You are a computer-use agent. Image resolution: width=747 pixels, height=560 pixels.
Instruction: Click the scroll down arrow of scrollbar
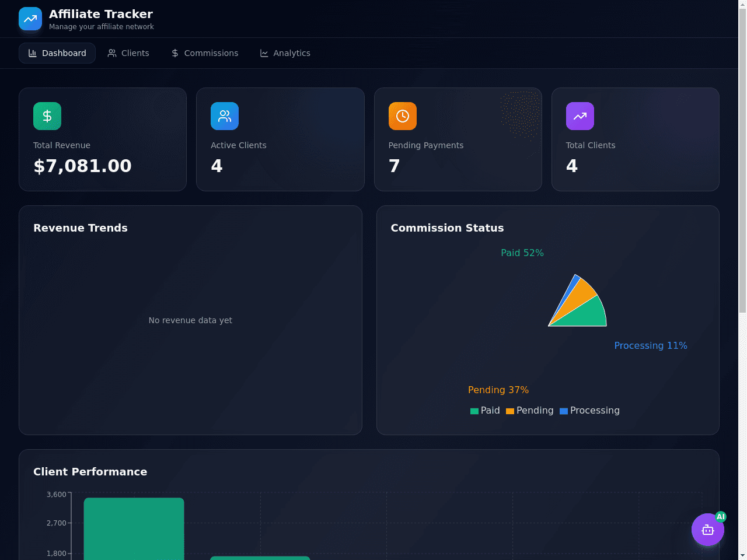(742, 555)
